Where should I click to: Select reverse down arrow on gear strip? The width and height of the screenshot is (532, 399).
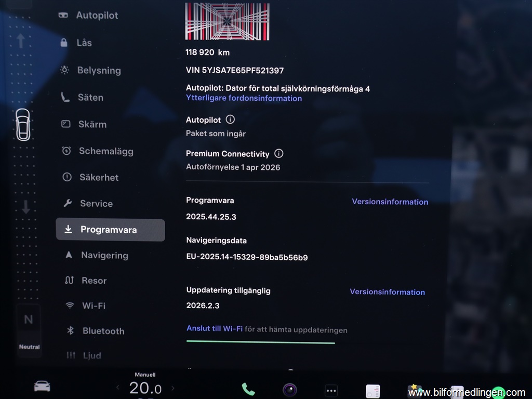coord(25,207)
